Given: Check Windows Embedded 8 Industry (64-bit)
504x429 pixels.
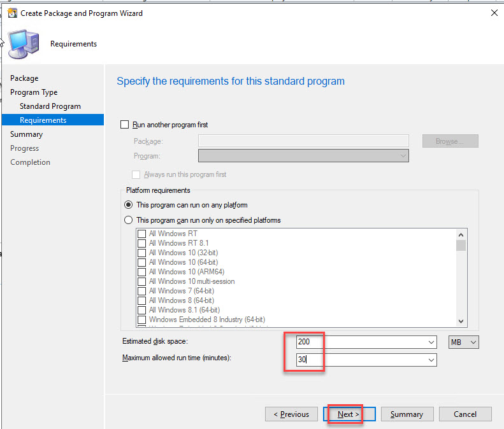Looking at the screenshot, I should coord(142,320).
